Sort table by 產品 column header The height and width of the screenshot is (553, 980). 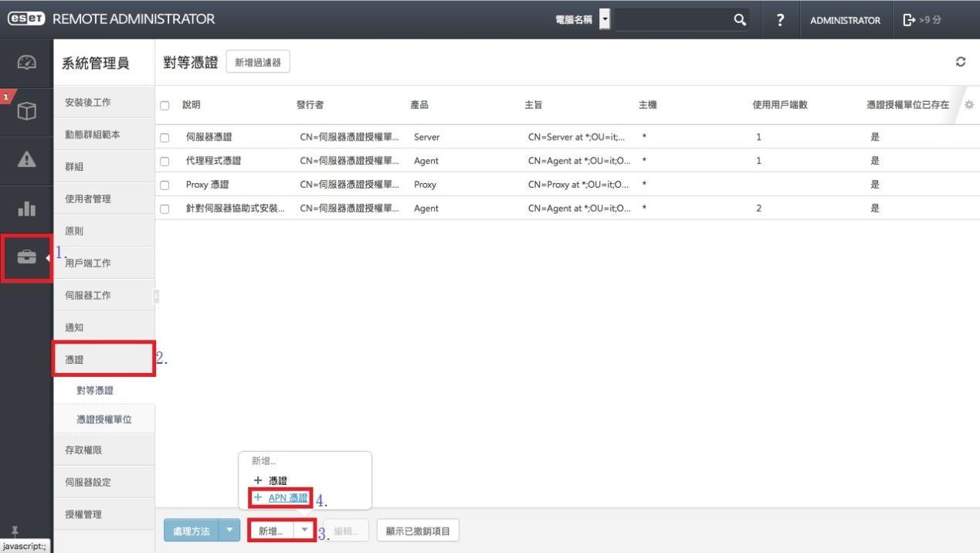[419, 105]
